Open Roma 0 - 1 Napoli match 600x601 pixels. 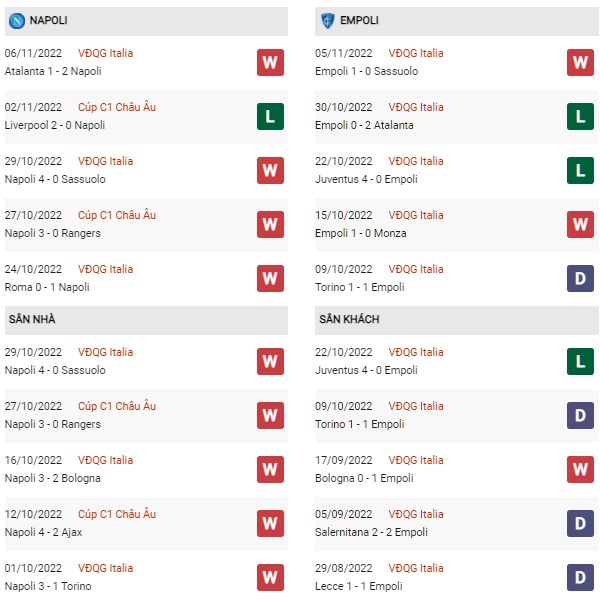coord(47,287)
